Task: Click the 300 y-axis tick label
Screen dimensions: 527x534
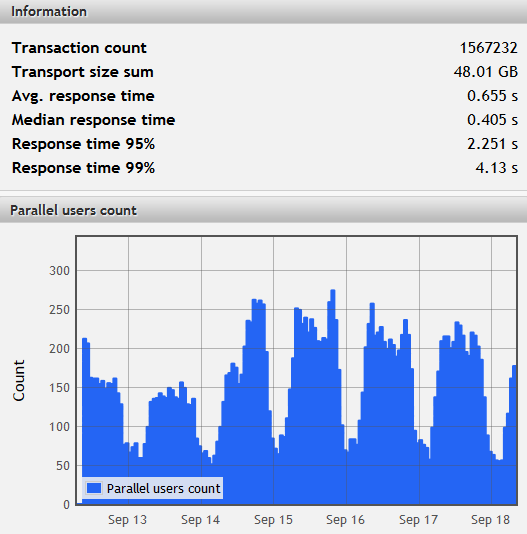Action: pos(60,271)
